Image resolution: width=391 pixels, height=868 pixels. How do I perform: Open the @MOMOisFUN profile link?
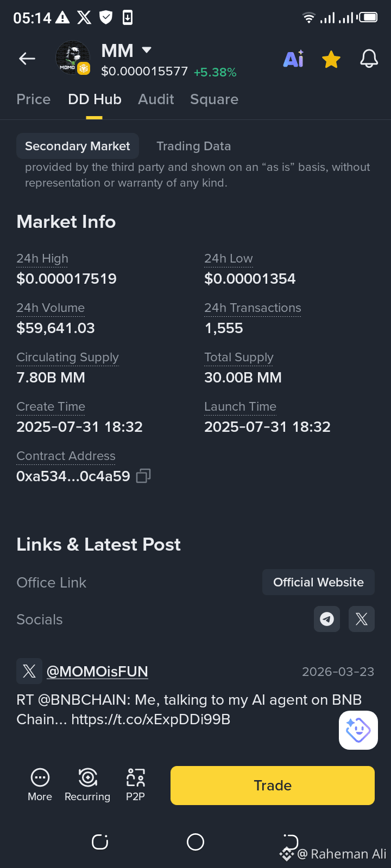[97, 672]
